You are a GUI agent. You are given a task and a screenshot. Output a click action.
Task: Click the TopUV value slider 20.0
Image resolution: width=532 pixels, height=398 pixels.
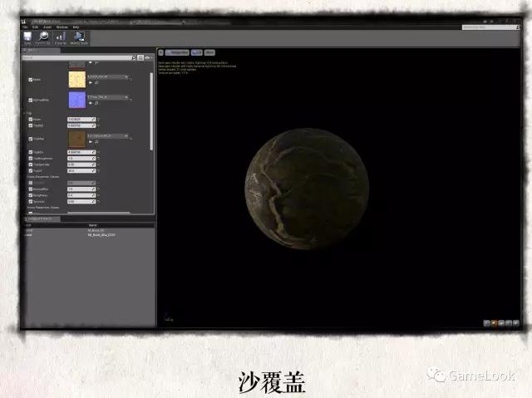[x=81, y=171]
